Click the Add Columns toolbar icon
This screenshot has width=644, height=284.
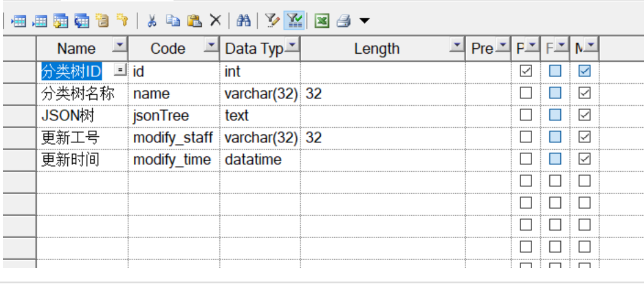pyautogui.click(x=60, y=21)
